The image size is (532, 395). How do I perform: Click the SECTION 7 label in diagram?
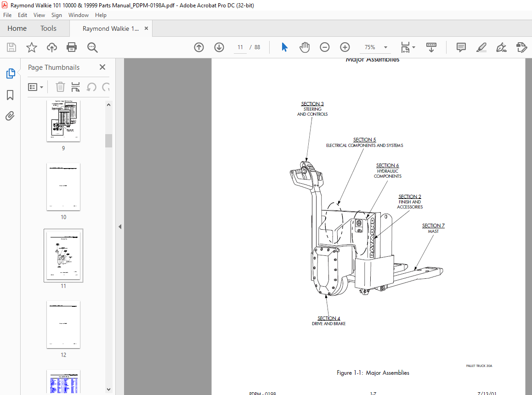[x=433, y=226]
